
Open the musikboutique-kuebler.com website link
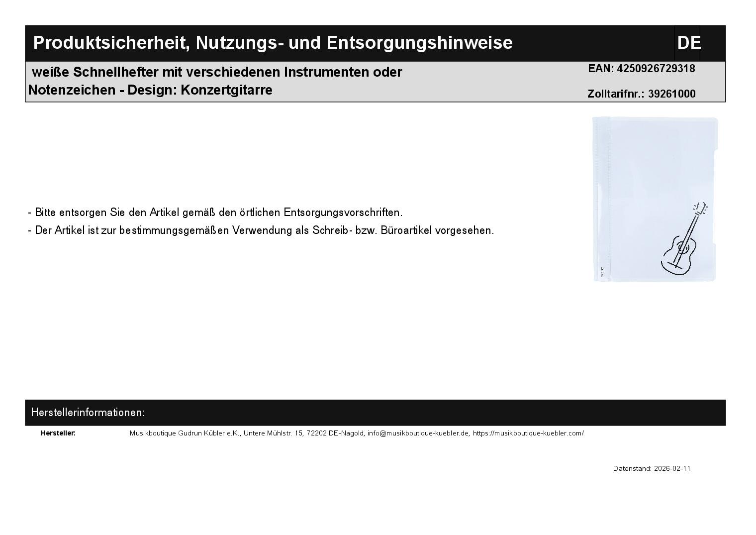click(x=528, y=433)
